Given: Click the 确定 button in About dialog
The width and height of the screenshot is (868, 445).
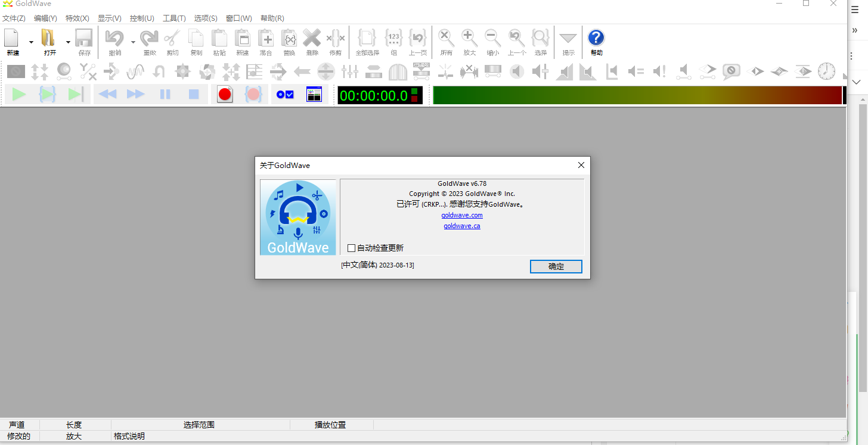Looking at the screenshot, I should 556,266.
